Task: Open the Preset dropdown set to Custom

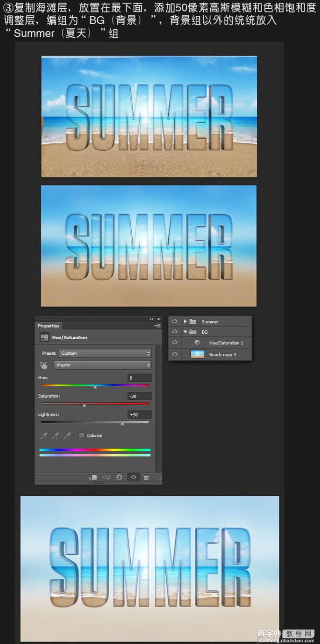Action: click(x=105, y=353)
